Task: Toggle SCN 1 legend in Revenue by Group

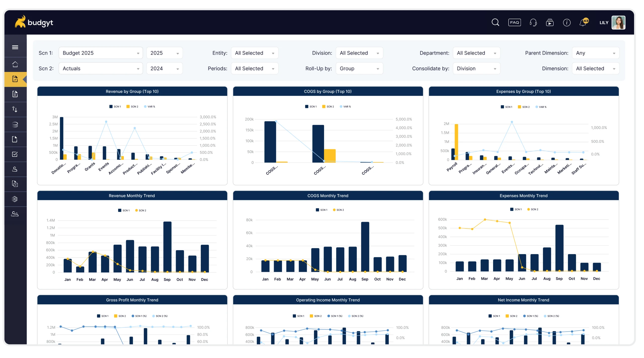Action: [115, 107]
